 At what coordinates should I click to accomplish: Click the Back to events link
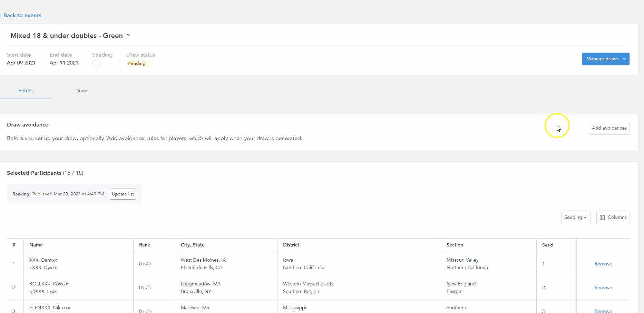click(x=22, y=16)
